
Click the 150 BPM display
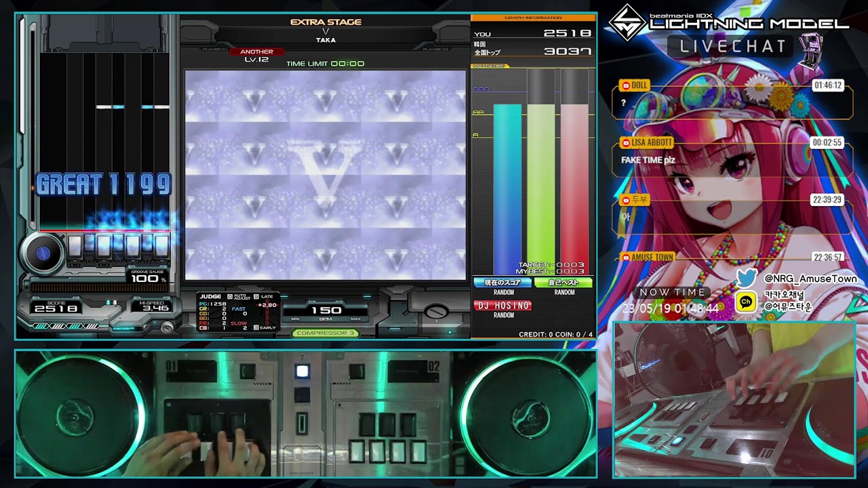point(326,310)
